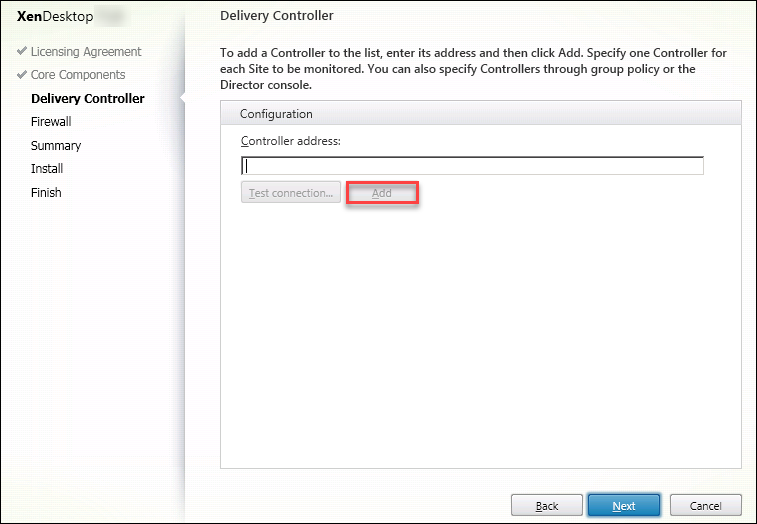The width and height of the screenshot is (757, 524).
Task: Click the Add button
Action: pyautogui.click(x=381, y=193)
